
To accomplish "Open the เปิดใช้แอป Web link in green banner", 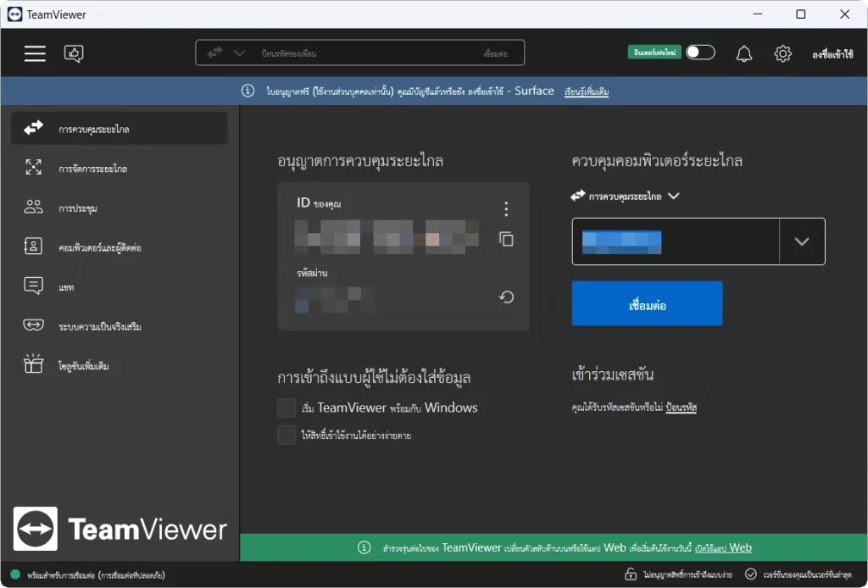I will (x=722, y=548).
